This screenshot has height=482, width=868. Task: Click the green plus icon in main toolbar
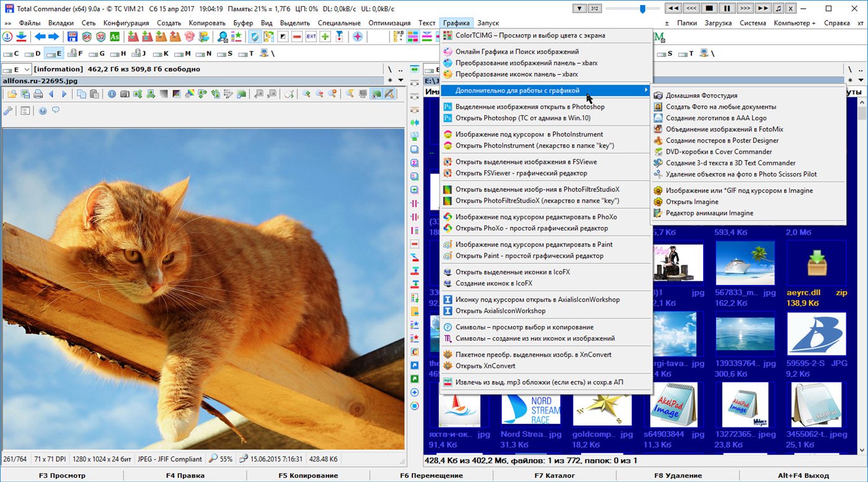pos(325,37)
